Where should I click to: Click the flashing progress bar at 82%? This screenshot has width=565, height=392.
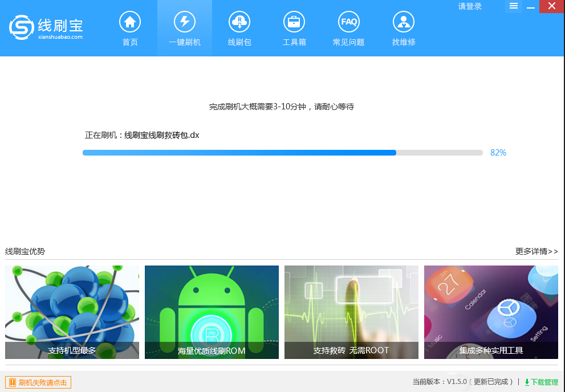(x=282, y=152)
